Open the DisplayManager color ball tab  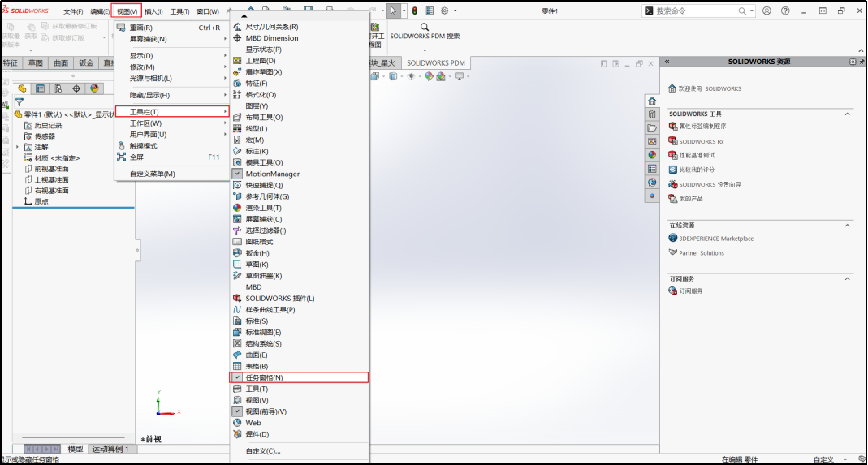(94, 88)
